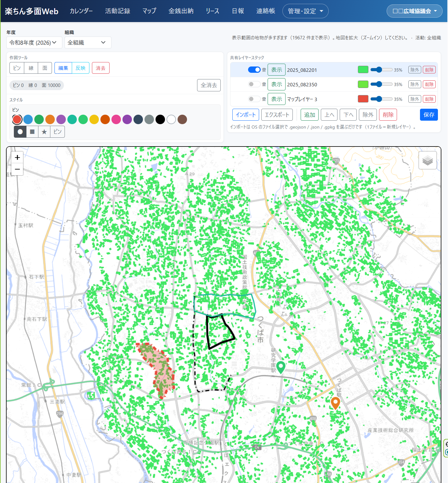
Task: Turn on 2025_082350 layer switch
Action: 254,84
